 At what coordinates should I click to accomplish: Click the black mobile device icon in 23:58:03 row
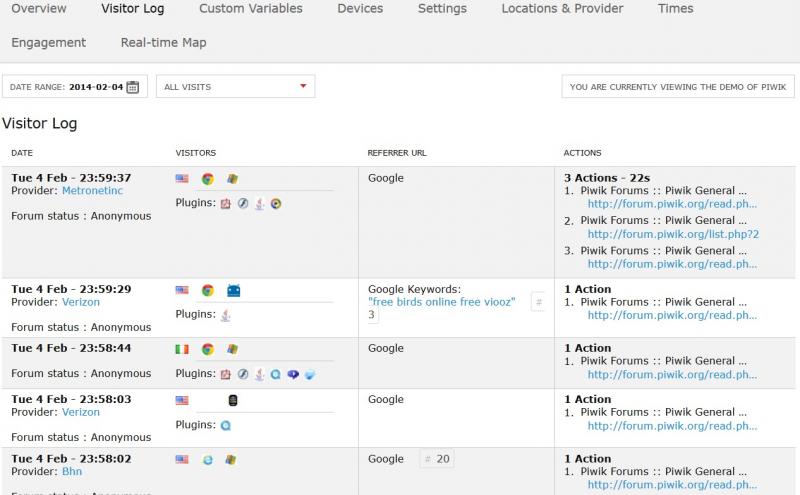233,400
